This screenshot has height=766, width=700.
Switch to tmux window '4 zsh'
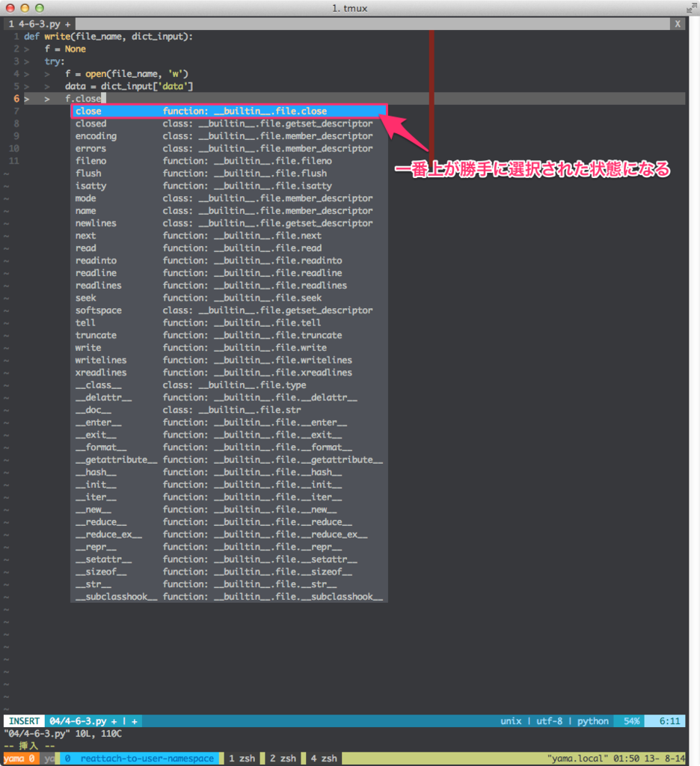click(322, 758)
